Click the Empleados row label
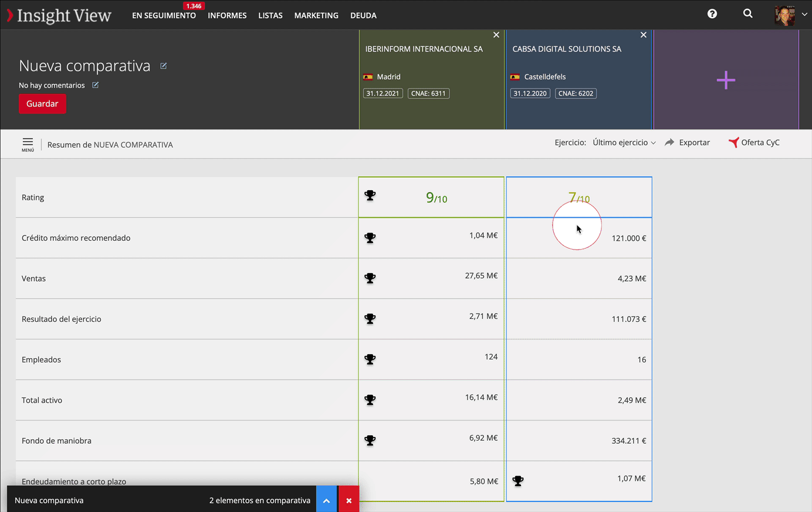 tap(41, 360)
